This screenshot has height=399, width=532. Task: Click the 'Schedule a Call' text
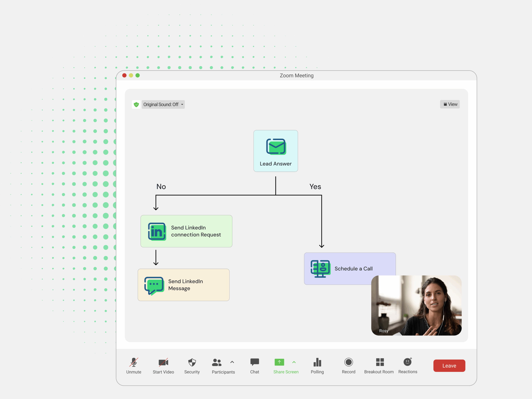click(353, 269)
